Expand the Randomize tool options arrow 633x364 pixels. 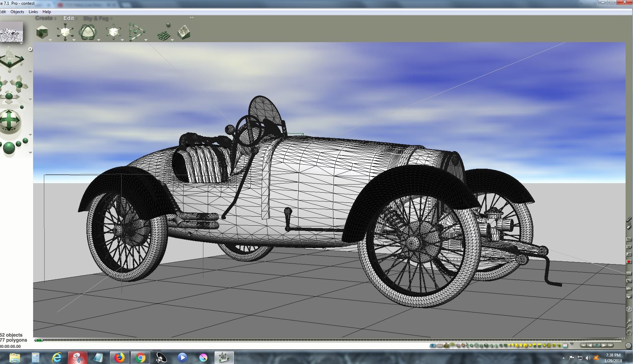tap(172, 40)
